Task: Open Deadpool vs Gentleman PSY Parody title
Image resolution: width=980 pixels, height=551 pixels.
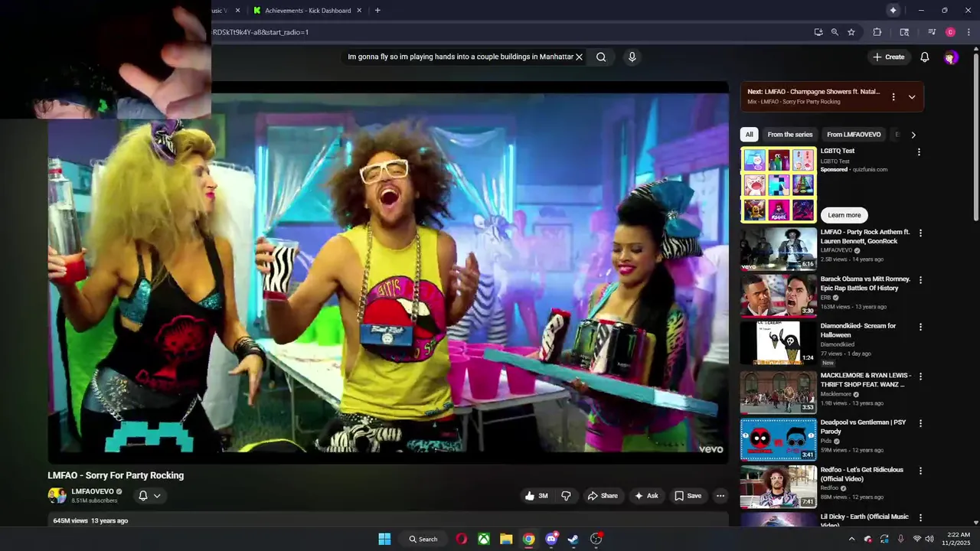Action: pos(863,427)
